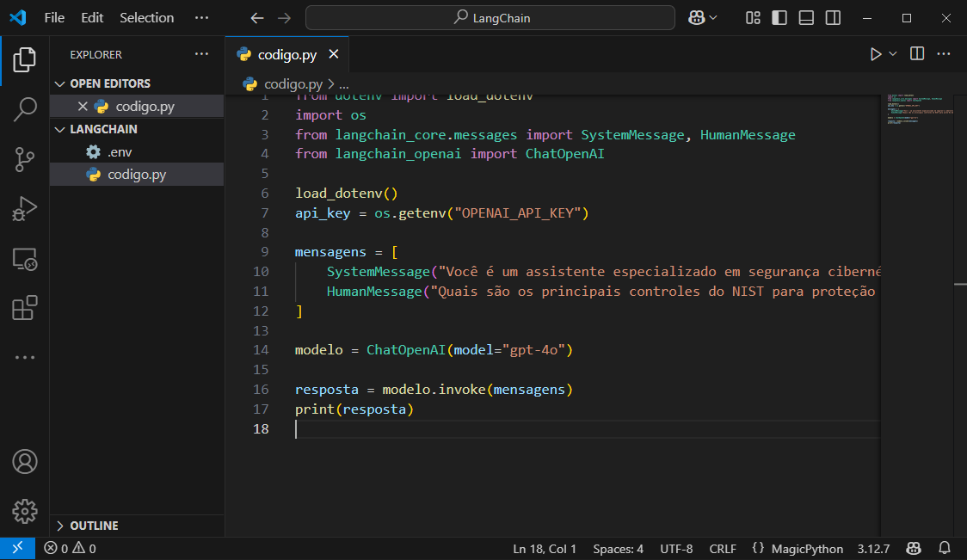967x560 pixels.
Task: Click the vertical scrollbar in editor
Action: 961,315
